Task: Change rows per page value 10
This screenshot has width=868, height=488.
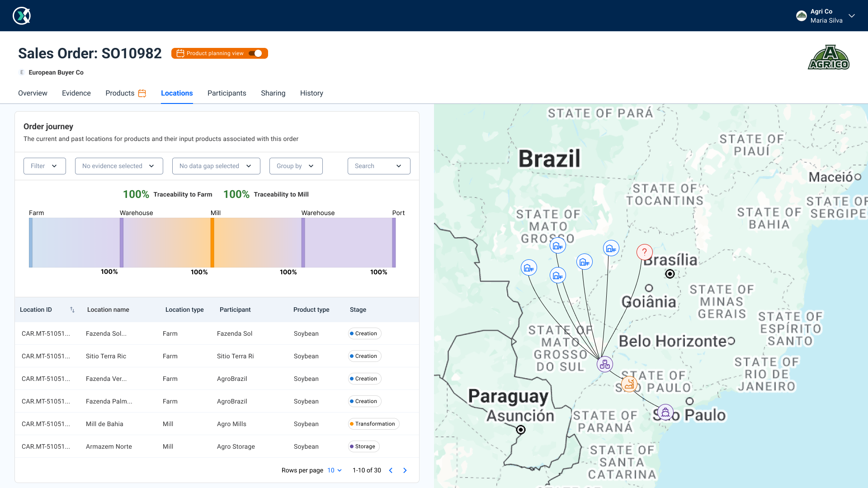Action: tap(335, 470)
